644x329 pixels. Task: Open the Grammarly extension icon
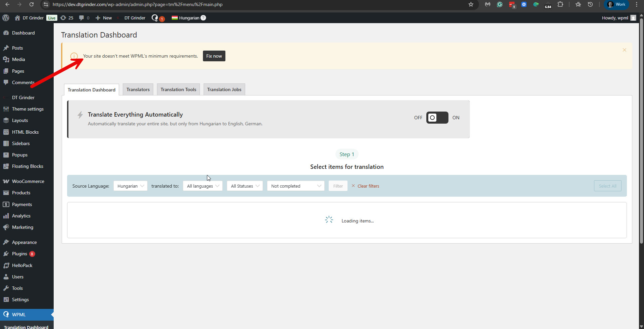[x=500, y=4]
